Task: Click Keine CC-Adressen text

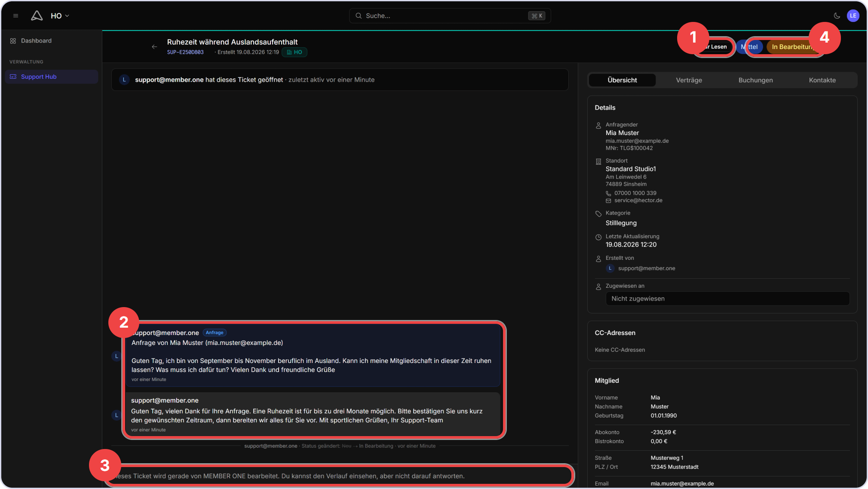Action: point(620,350)
